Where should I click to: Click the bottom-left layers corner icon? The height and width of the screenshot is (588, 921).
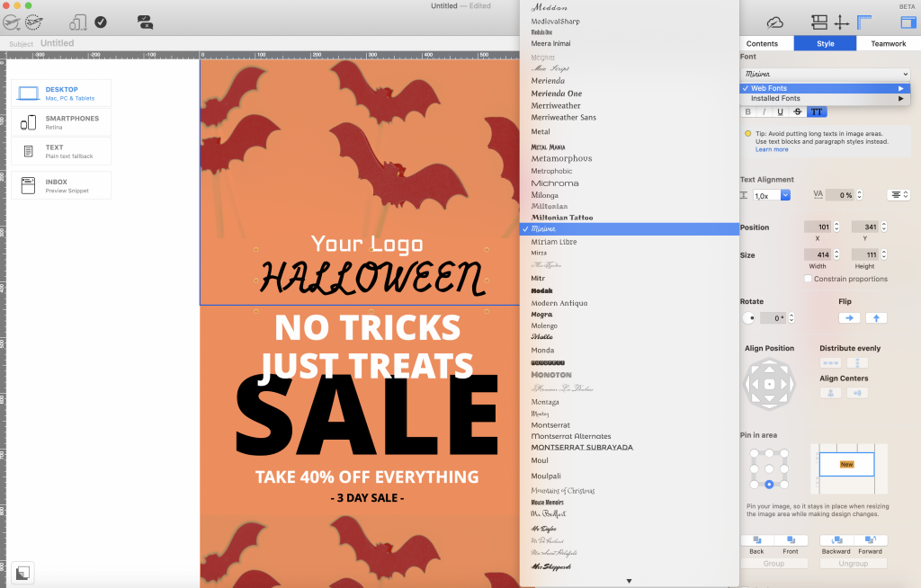click(x=22, y=573)
